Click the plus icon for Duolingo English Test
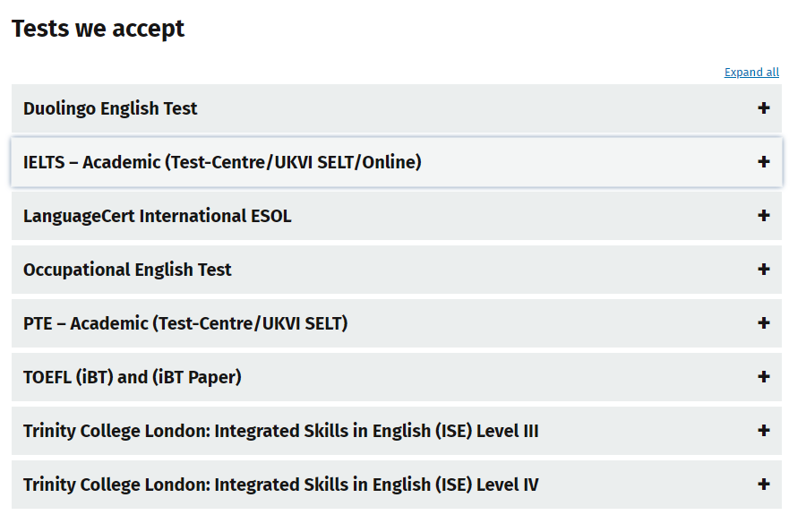Image resolution: width=806 pixels, height=532 pixels. point(763,108)
